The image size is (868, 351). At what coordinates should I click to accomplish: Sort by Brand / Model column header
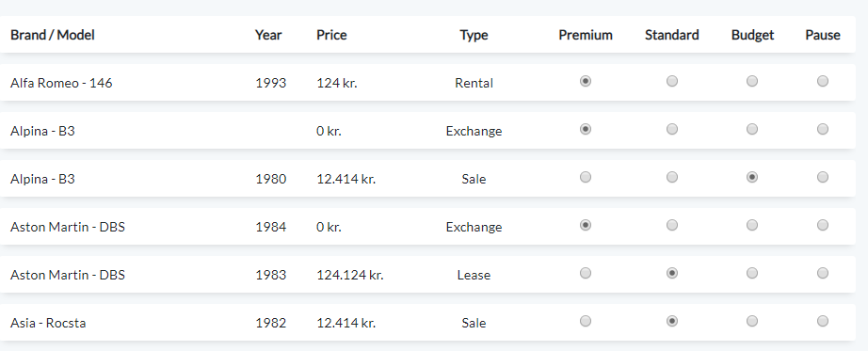point(53,35)
